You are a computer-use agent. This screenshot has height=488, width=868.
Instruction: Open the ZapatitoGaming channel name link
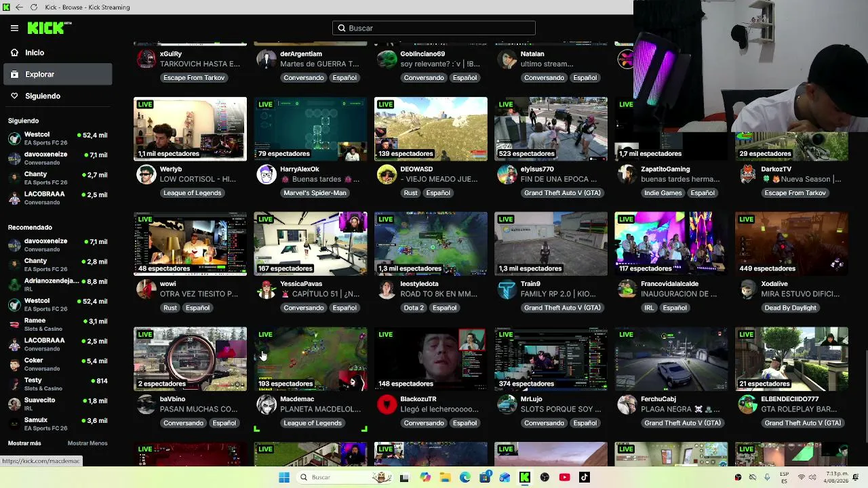click(665, 169)
